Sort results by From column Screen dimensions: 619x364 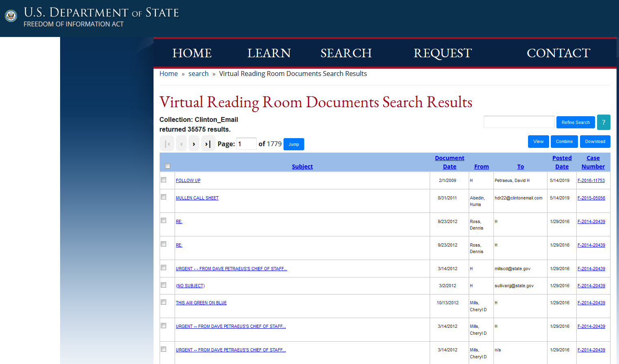coord(481,167)
